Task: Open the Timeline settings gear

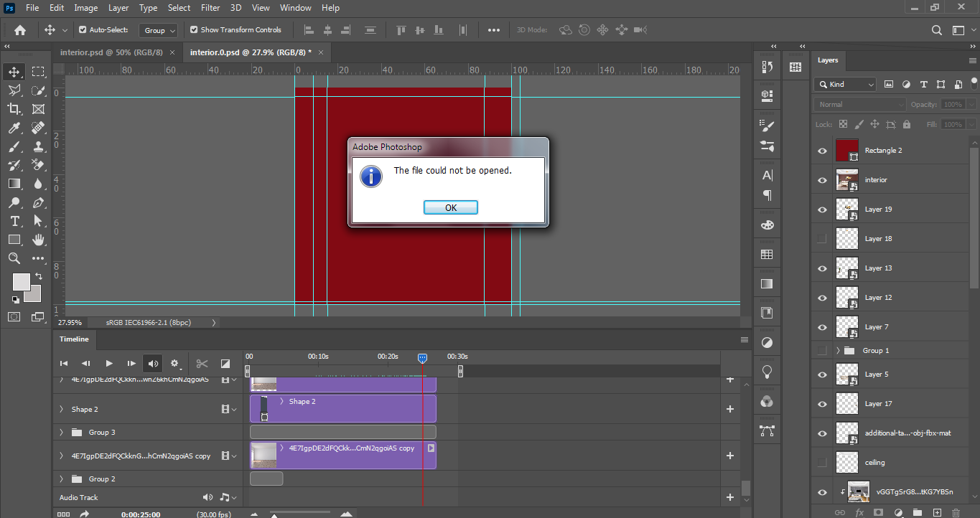Action: (175, 363)
